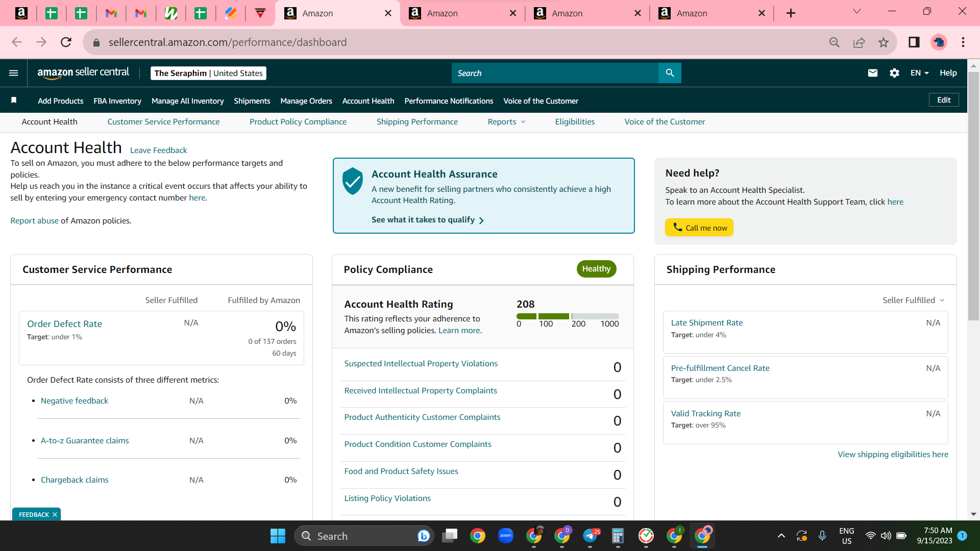Open Telegram from the taskbar
The image size is (980, 551).
click(591, 536)
